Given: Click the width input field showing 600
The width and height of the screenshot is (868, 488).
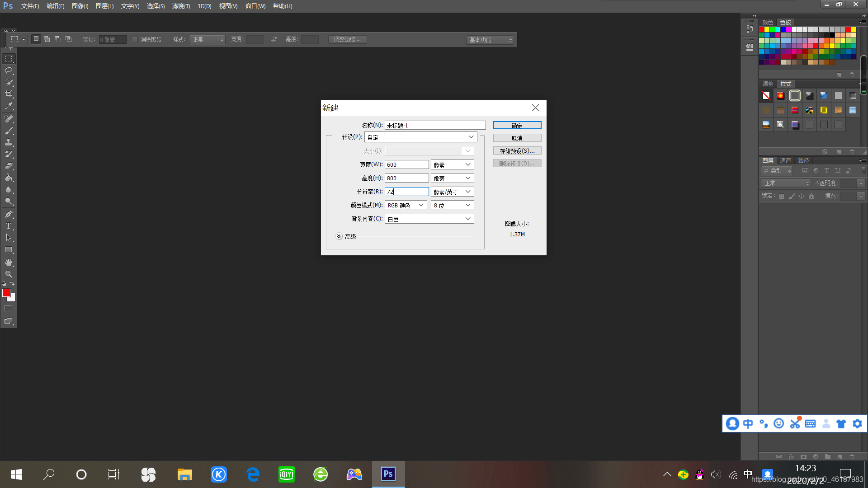Looking at the screenshot, I should 406,164.
